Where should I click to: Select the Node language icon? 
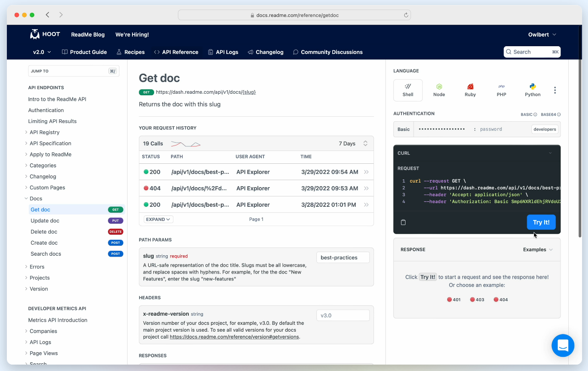pyautogui.click(x=439, y=90)
